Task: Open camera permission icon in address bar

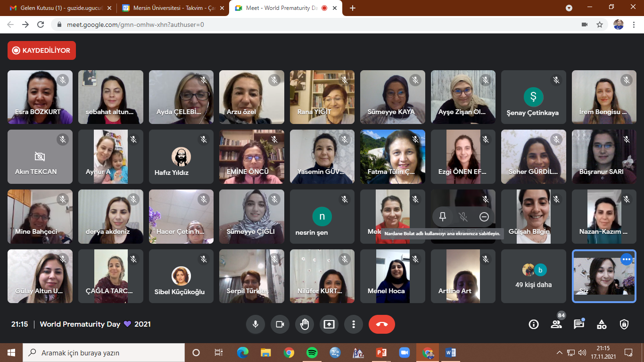Action: pyautogui.click(x=585, y=25)
